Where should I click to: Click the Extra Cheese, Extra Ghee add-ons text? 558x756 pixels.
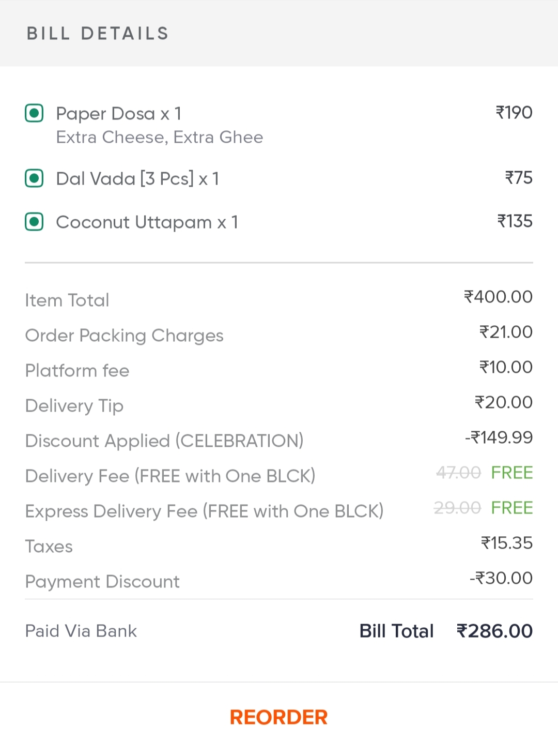pyautogui.click(x=160, y=137)
